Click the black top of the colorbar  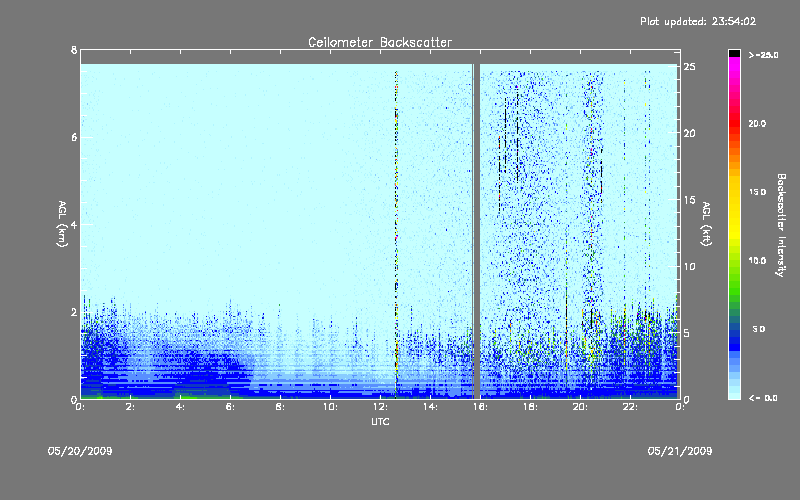click(734, 53)
